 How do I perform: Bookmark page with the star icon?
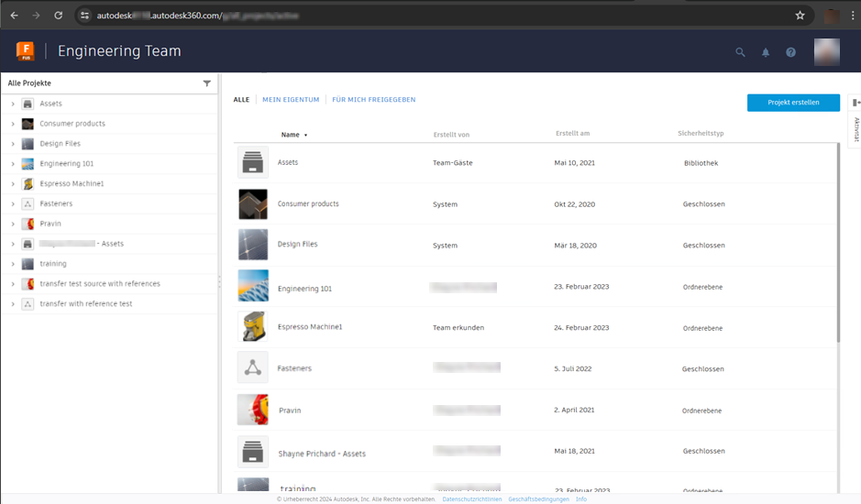coord(800,16)
